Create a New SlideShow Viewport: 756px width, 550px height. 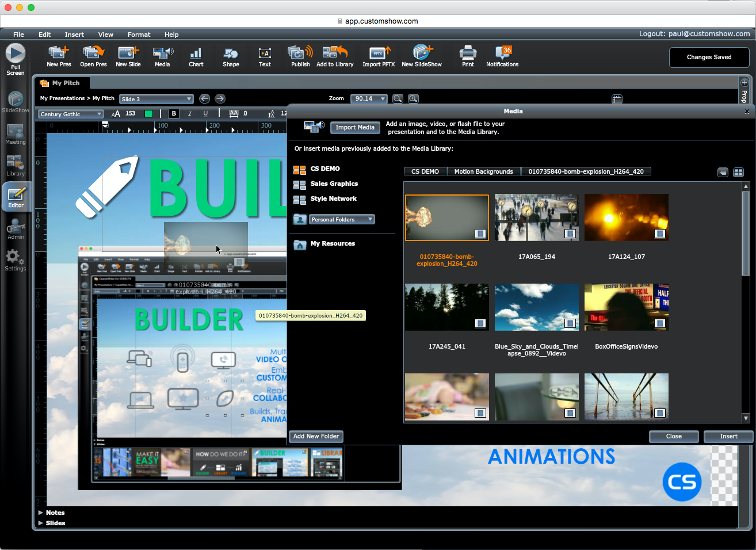tap(422, 56)
